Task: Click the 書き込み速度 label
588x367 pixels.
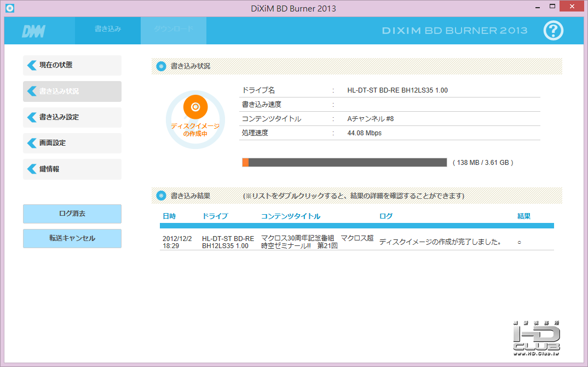Action: 261,104
